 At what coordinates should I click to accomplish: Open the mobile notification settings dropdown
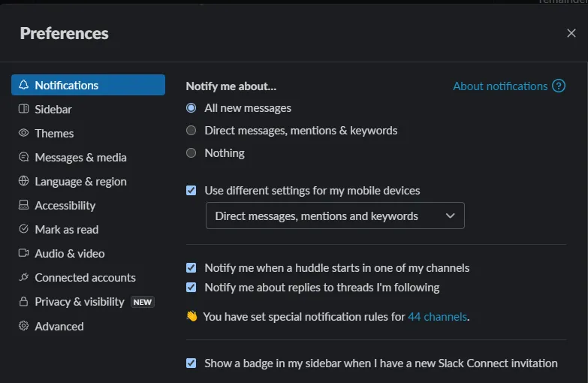[335, 216]
